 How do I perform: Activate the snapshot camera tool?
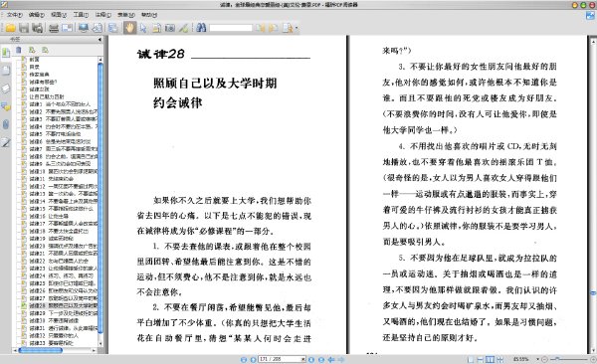tap(170, 28)
